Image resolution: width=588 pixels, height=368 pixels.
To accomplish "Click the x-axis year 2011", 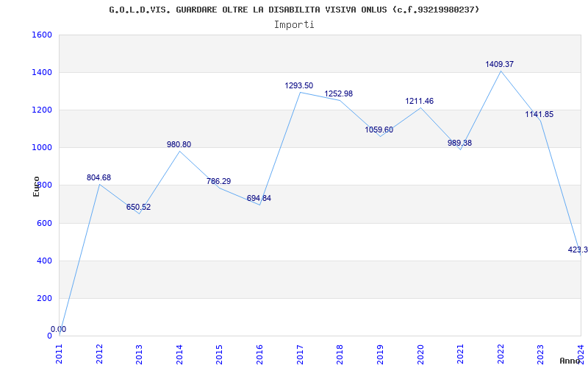I will click(60, 354).
